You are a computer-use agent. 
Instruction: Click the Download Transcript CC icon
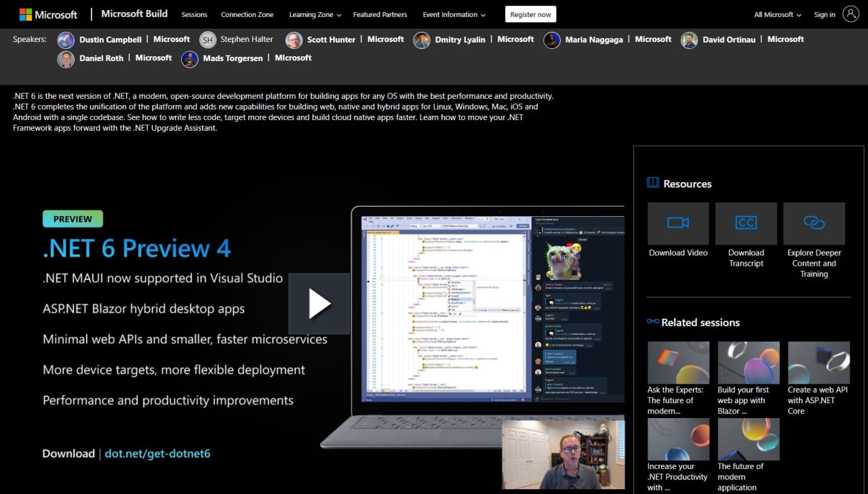(746, 223)
